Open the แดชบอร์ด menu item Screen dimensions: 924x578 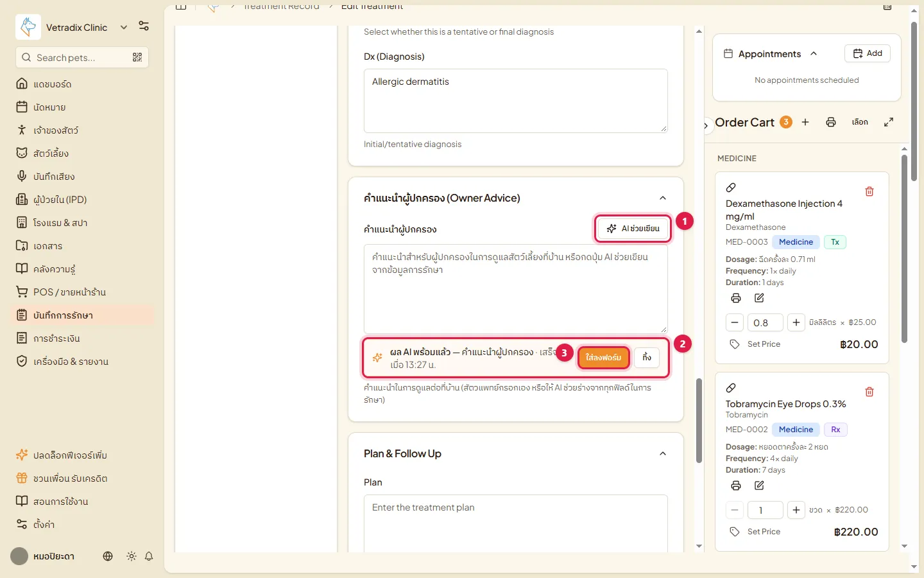coord(82,84)
